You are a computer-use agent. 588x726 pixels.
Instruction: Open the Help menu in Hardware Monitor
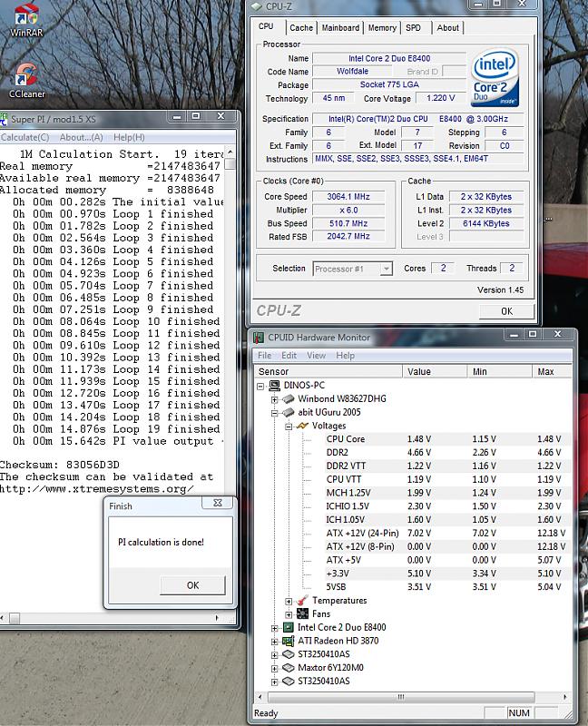[x=346, y=356]
